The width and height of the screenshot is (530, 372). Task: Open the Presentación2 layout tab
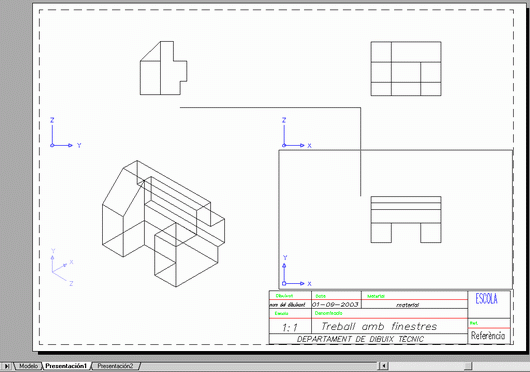point(115,366)
